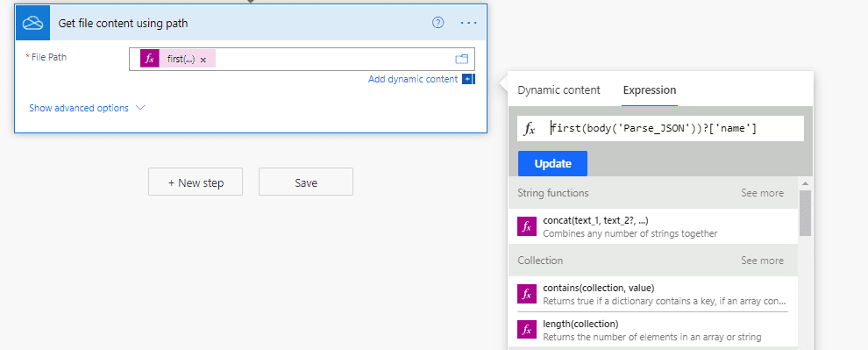Click the String functions section heading
The height and width of the screenshot is (350, 868).
[553, 193]
